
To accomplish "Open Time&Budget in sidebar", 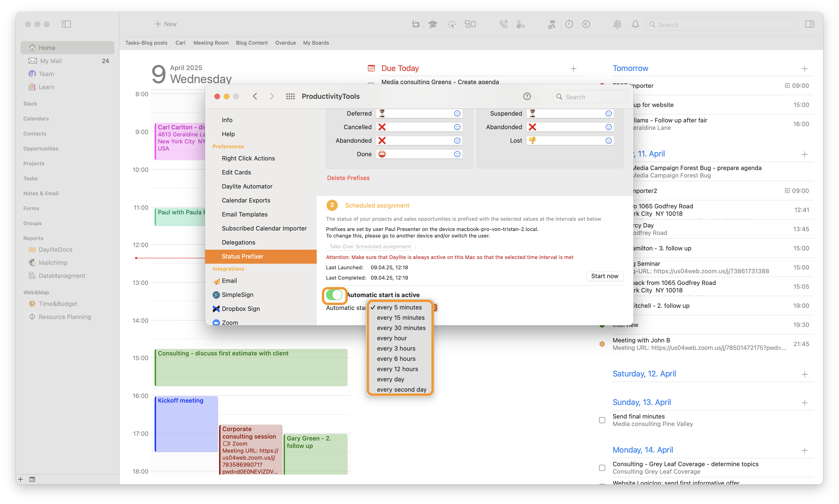I will (x=58, y=304).
